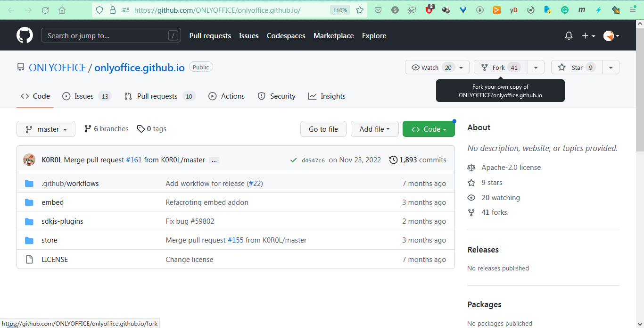Open onlyoffice.github.io repository name link
The width and height of the screenshot is (644, 328).
click(140, 67)
